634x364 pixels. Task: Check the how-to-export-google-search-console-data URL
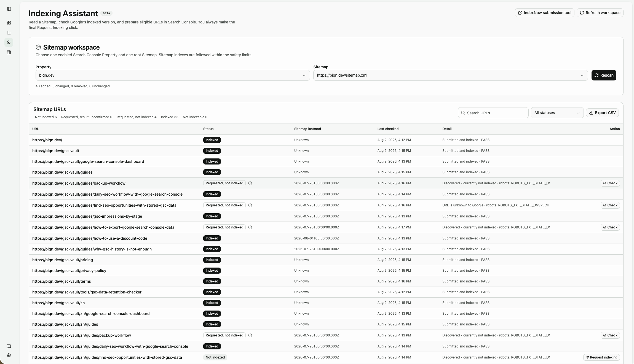click(x=610, y=227)
